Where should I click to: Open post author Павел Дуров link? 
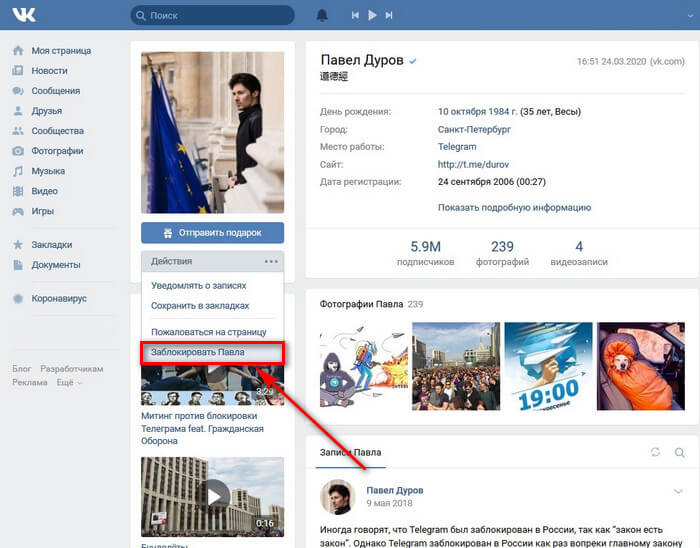(395, 490)
